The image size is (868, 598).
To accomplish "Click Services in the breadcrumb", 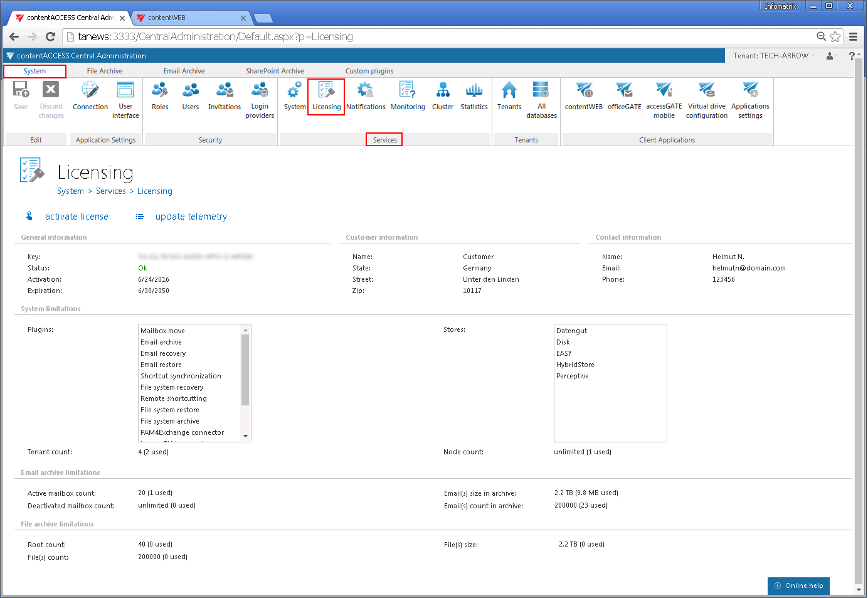I will [111, 191].
